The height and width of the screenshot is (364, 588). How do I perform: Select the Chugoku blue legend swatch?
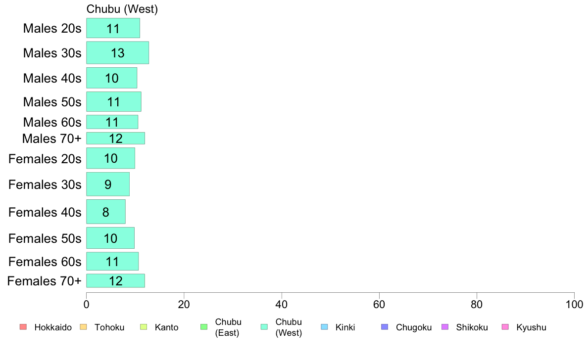pyautogui.click(x=385, y=327)
